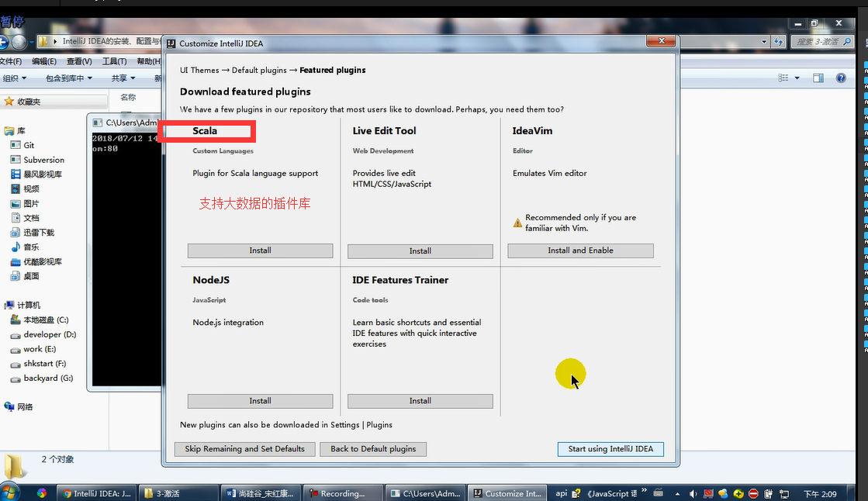The image size is (868, 501).
Task: Open developer (D:) drive
Action: click(50, 334)
